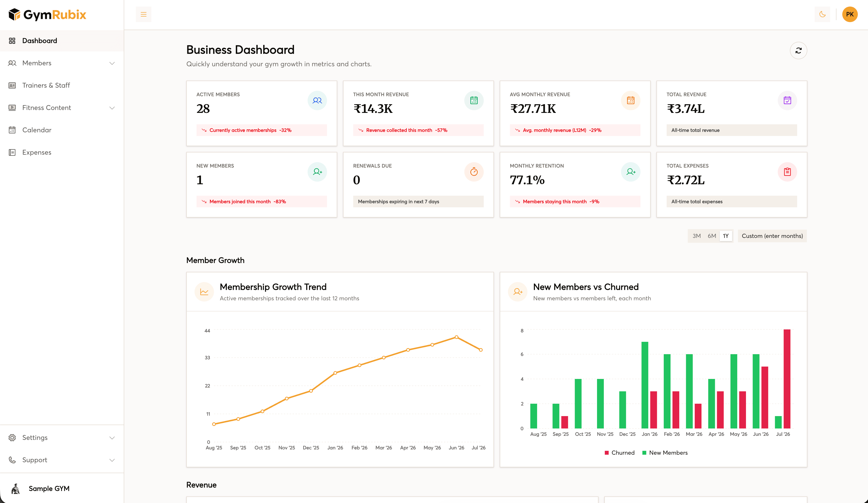
Task: Click the Custom (enter months) button
Action: coord(772,236)
